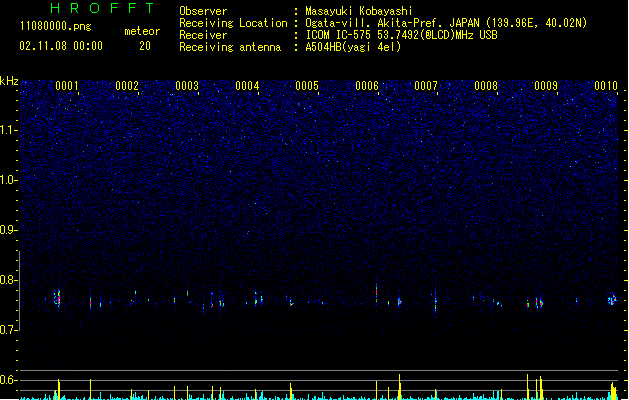Image resolution: width=629 pixels, height=400 pixels.
Task: Click the kHz axis unit label
Action: click(x=9, y=81)
